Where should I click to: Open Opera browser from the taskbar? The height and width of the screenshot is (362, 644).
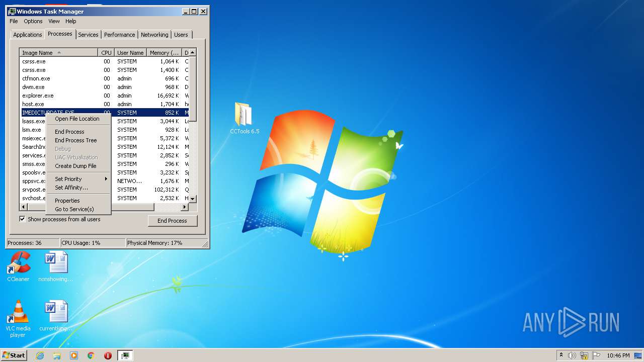click(x=108, y=355)
